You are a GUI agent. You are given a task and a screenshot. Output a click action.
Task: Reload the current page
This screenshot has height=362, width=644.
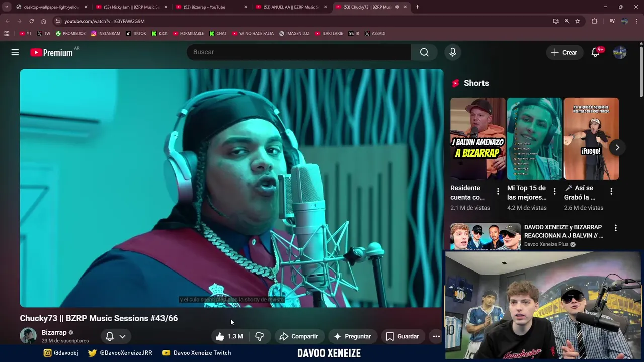[x=31, y=21]
